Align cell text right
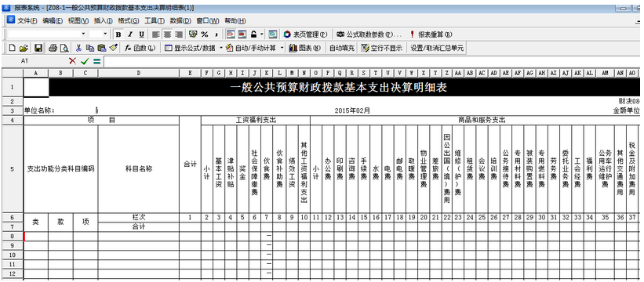The height and width of the screenshot is (282, 644). (179, 34)
